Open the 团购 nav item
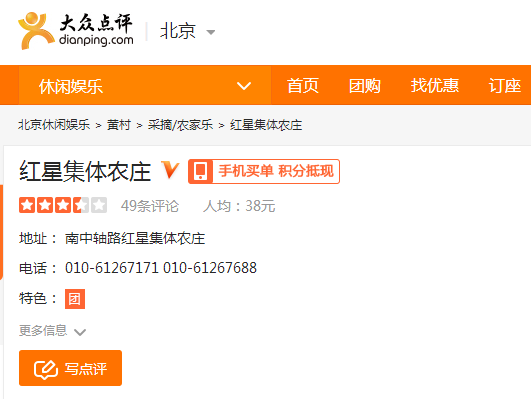 [x=365, y=85]
